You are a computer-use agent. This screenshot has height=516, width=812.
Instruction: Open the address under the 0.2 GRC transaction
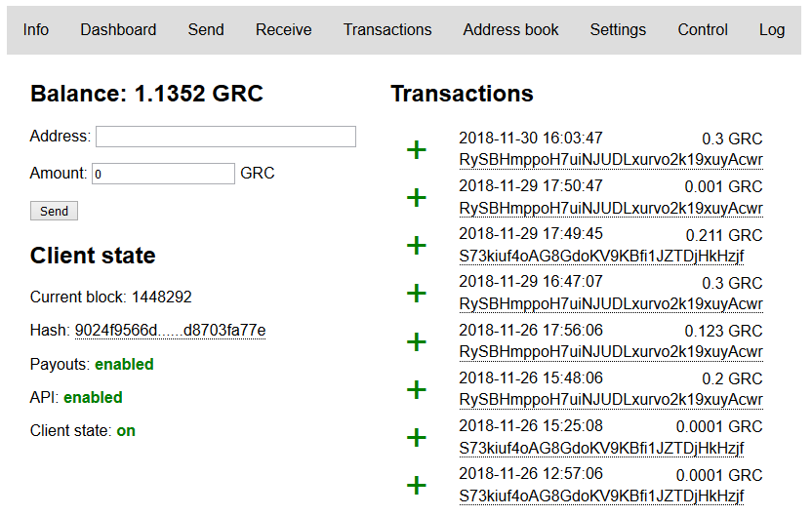click(x=611, y=400)
